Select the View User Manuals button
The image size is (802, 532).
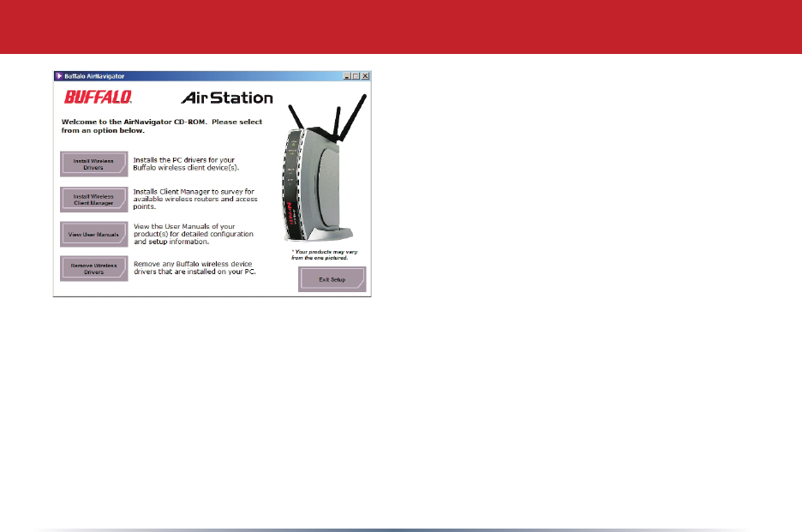(93, 234)
